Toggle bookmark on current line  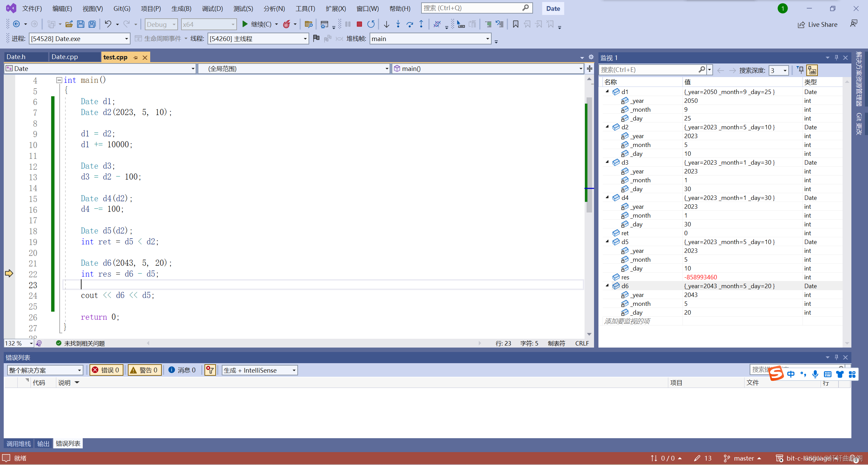click(515, 24)
